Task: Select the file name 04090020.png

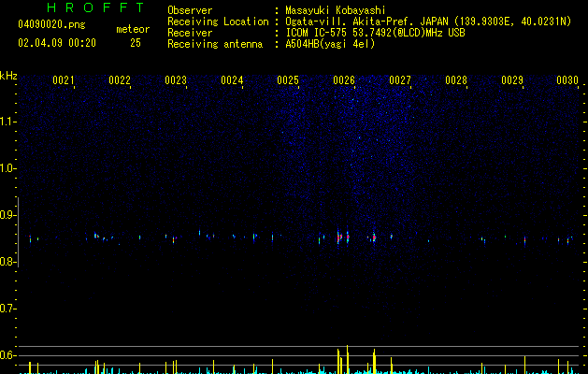Action: (51, 25)
